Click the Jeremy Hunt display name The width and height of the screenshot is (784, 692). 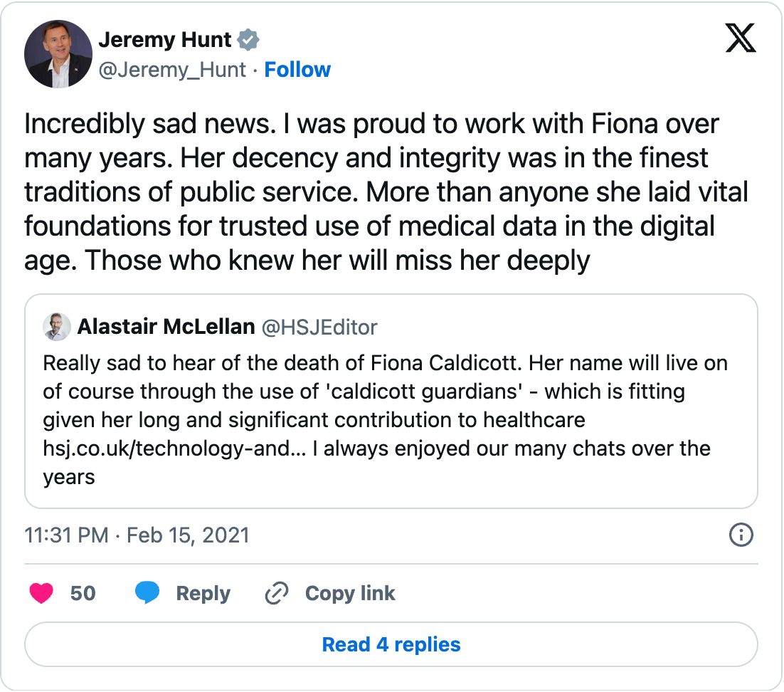tap(165, 41)
